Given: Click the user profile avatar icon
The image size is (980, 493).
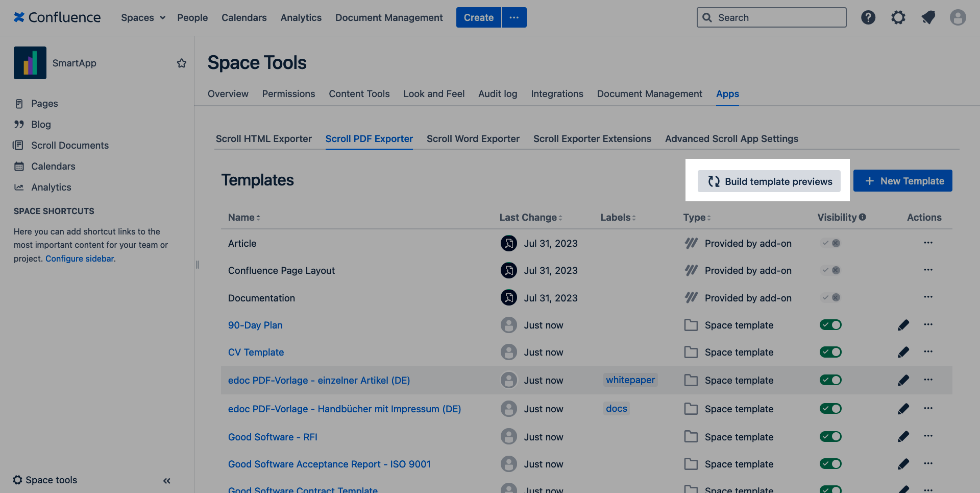Looking at the screenshot, I should point(958,17).
